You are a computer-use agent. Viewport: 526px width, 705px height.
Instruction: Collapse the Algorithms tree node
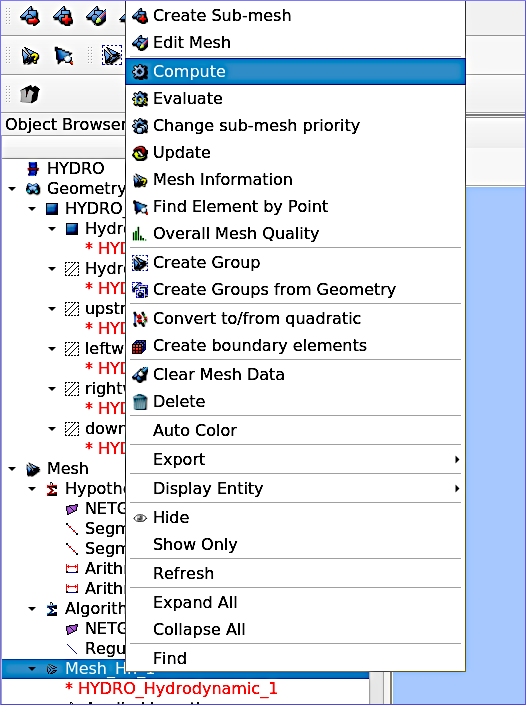pyautogui.click(x=32, y=608)
